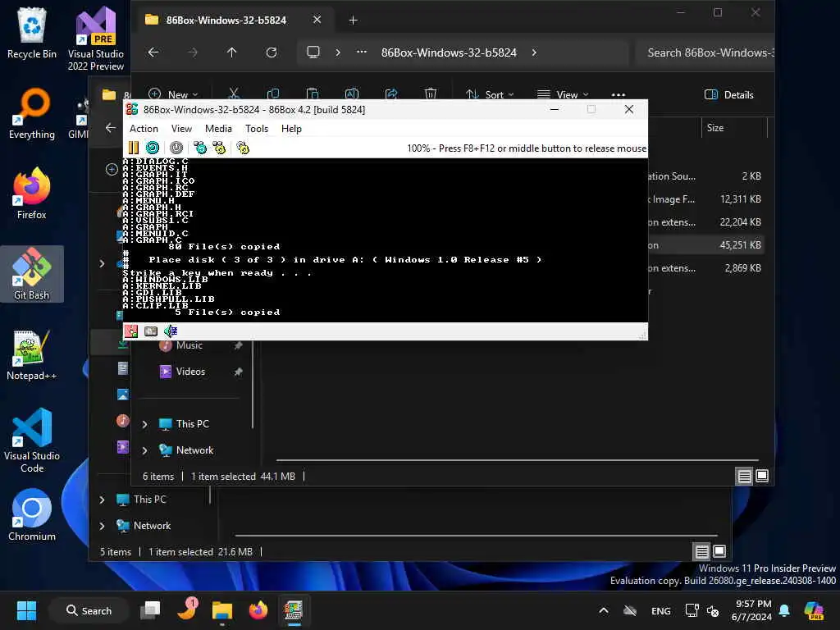This screenshot has height=630, width=840.
Task: Hard reset the emulated machine in 86Box
Action: (x=153, y=148)
